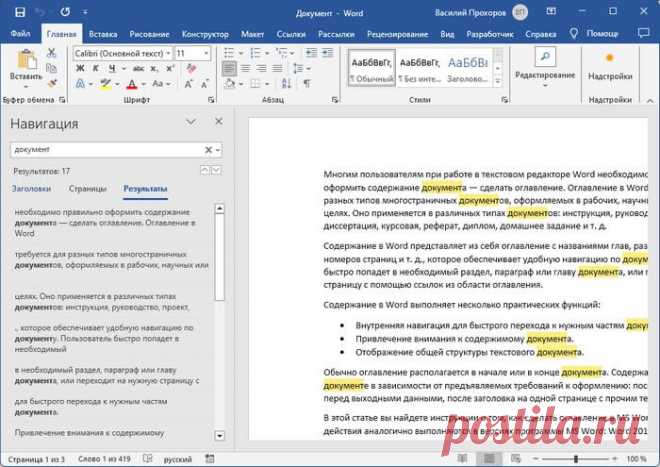Open search options dropdown in navigation field
660x467 pixels.
(x=218, y=149)
